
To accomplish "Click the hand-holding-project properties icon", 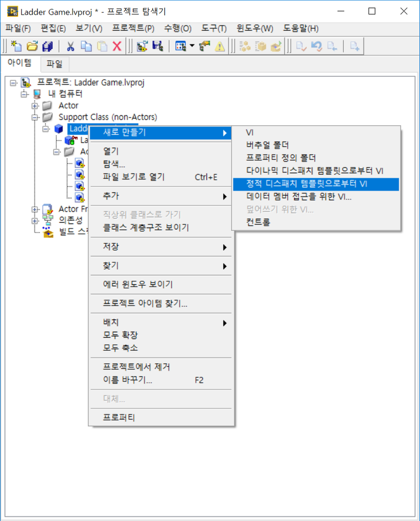I will pyautogui.click(x=205, y=46).
